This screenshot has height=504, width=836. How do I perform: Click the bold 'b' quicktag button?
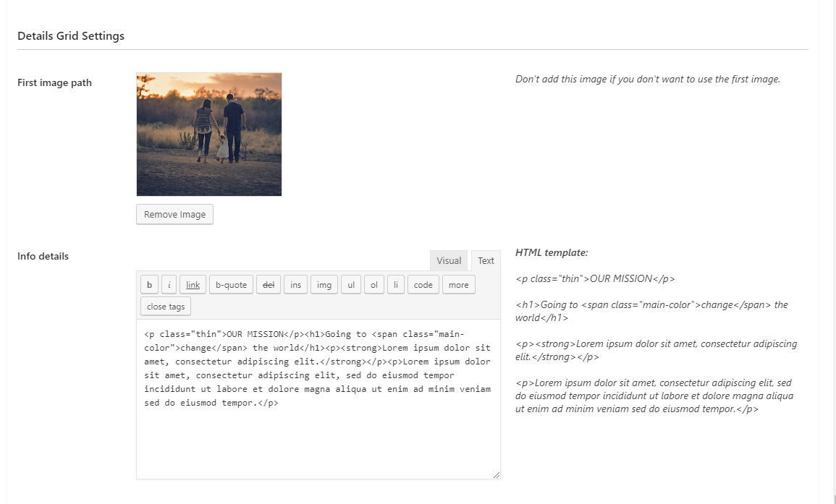[149, 284]
